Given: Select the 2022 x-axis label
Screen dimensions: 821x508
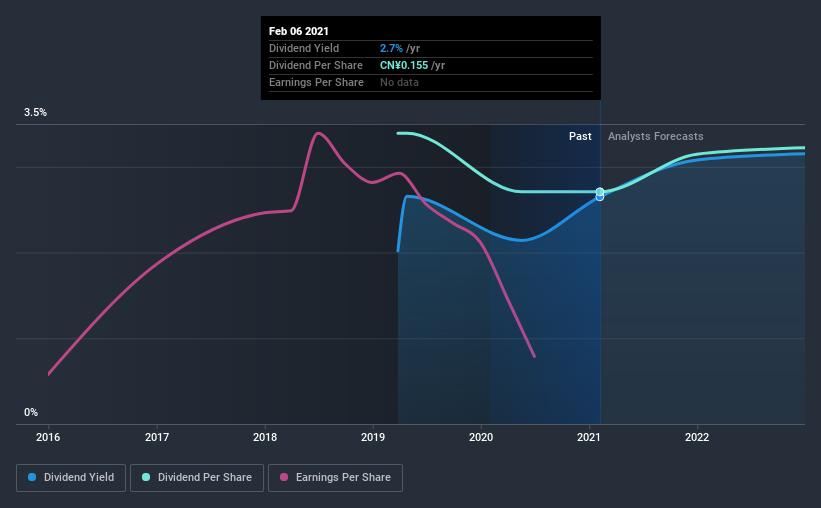Looking at the screenshot, I should [x=697, y=437].
